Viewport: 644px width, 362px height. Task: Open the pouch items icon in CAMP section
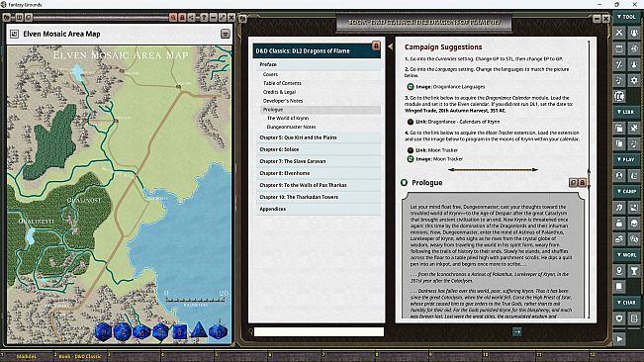coord(619,224)
